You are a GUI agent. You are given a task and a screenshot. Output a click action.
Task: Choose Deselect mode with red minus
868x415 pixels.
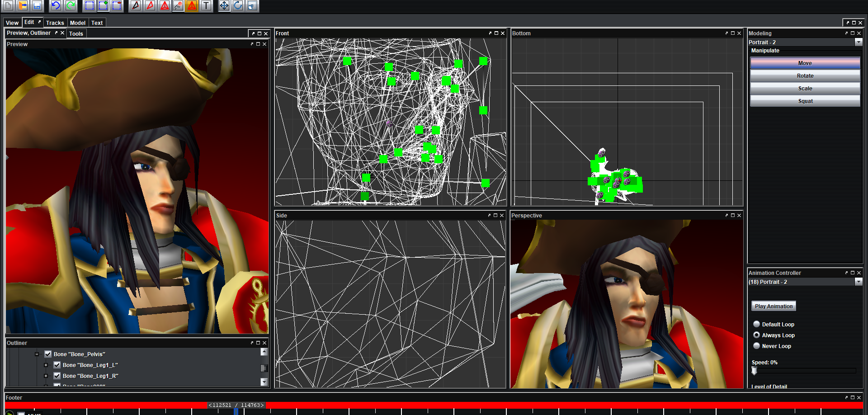117,5
